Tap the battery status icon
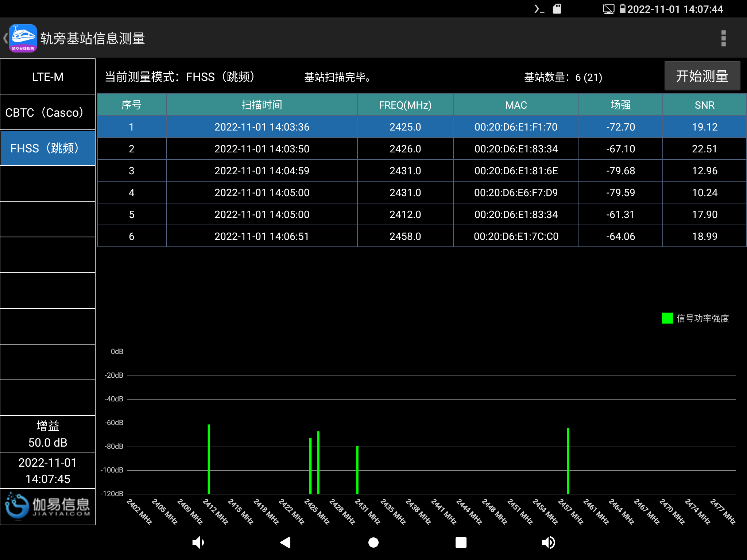 [x=622, y=9]
